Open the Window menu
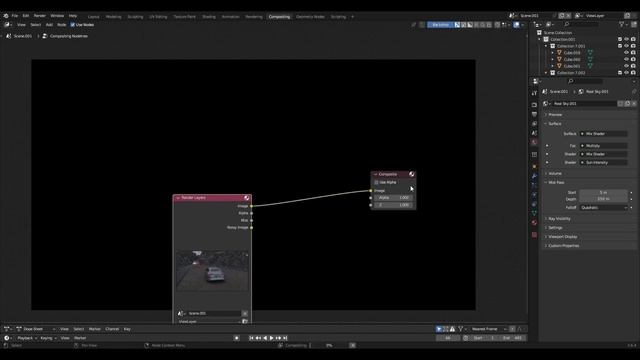 57,16
